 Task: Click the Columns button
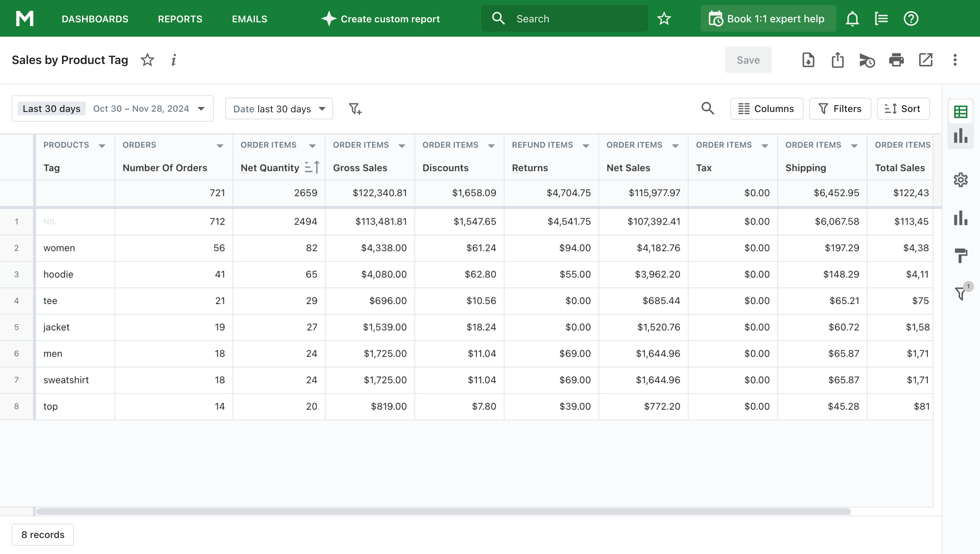[x=766, y=109]
